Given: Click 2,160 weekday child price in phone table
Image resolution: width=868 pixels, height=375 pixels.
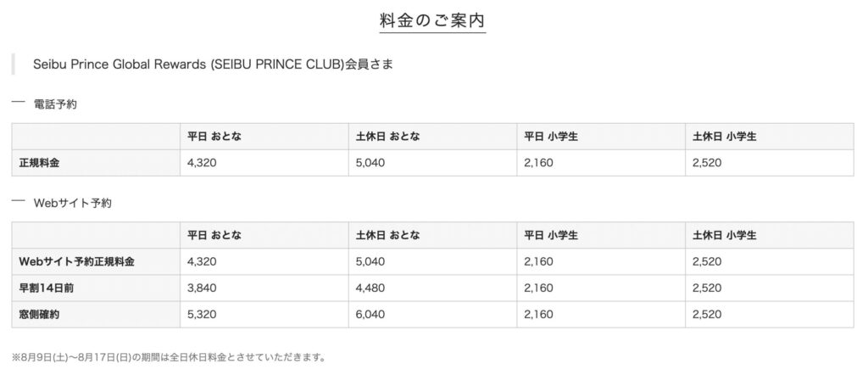Looking at the screenshot, I should pos(538,163).
